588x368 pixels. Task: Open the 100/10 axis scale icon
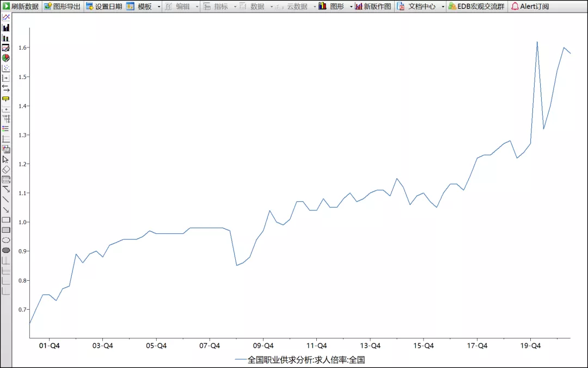pyautogui.click(x=6, y=119)
